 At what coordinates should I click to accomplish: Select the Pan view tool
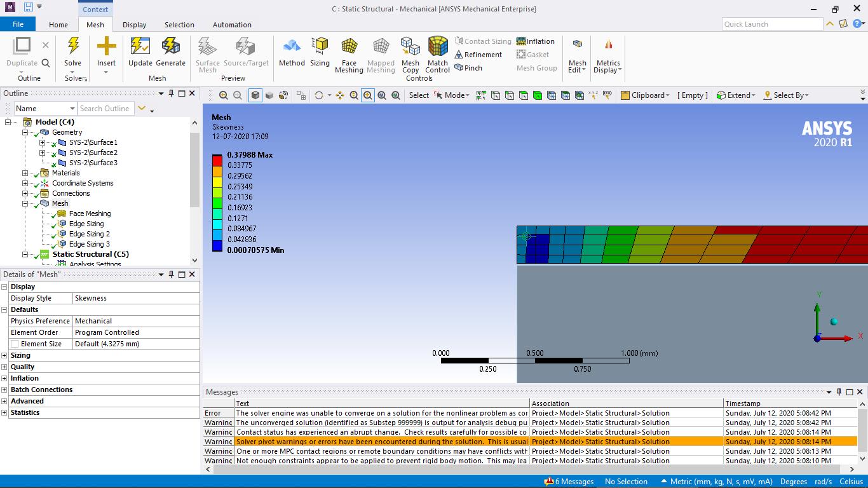[340, 95]
